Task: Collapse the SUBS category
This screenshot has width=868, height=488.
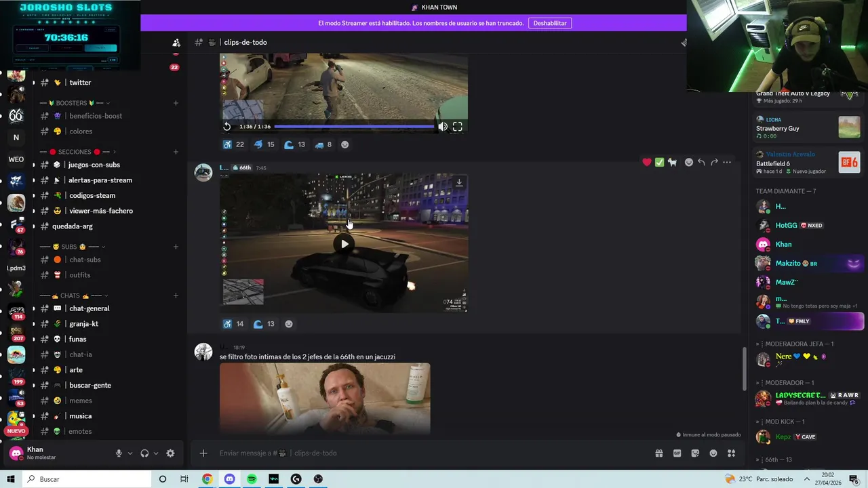Action: pos(73,247)
